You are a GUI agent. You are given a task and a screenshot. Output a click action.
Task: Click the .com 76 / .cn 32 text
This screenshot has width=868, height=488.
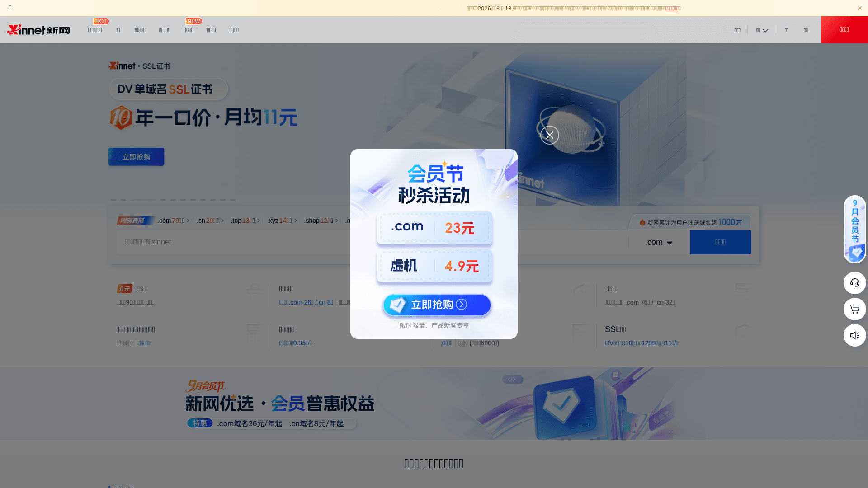pyautogui.click(x=640, y=302)
